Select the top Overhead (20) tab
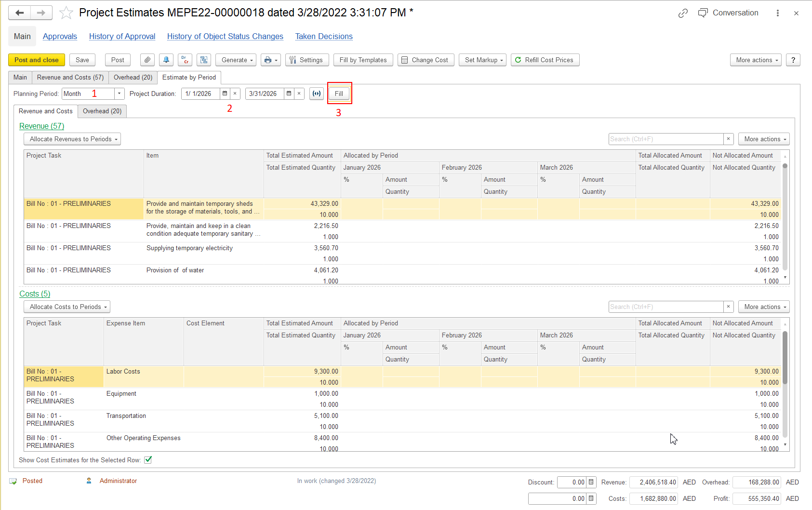This screenshot has width=812, height=510. click(133, 77)
